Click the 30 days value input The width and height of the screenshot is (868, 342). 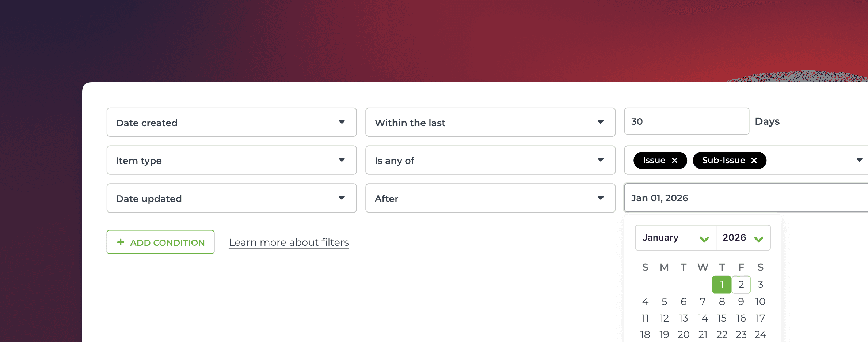(x=686, y=121)
